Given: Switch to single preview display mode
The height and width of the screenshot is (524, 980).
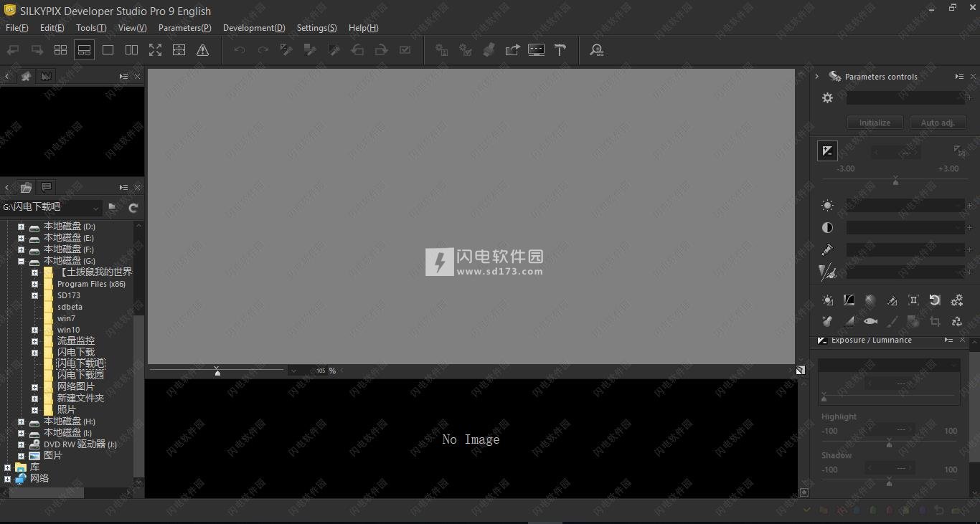Looking at the screenshot, I should [108, 50].
